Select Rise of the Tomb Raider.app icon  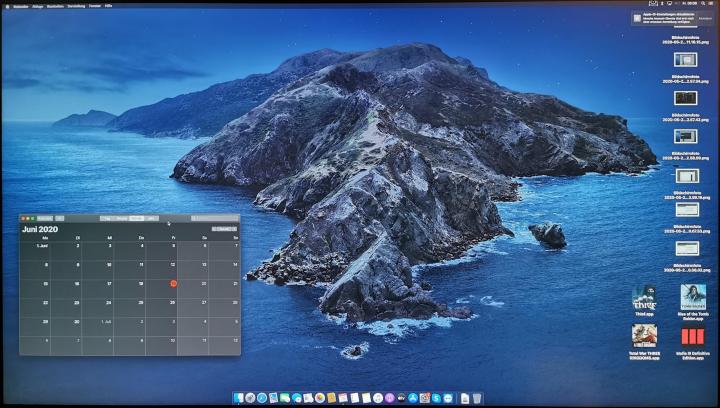coord(693,297)
